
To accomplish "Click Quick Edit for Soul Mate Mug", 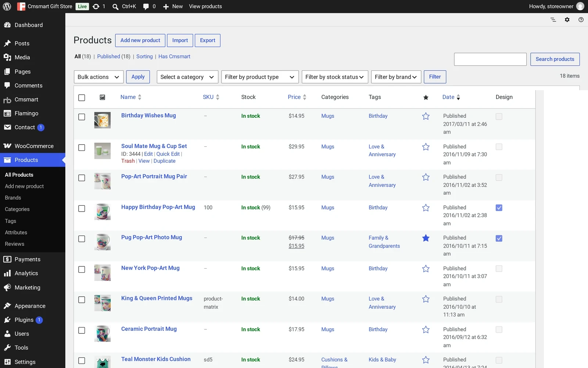I will [x=168, y=154].
